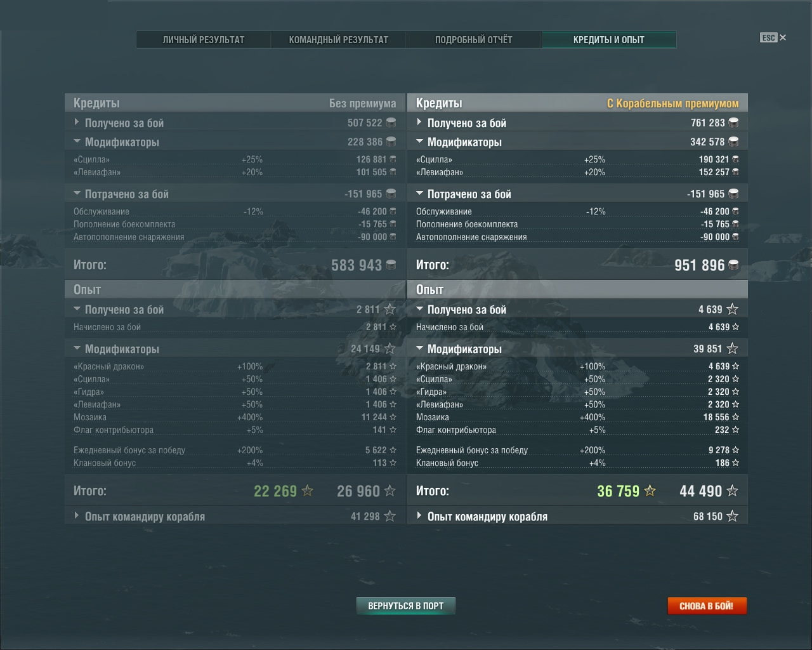Click the coin icon beside 761 283 credits
This screenshot has width=812, height=650.
pos(733,123)
